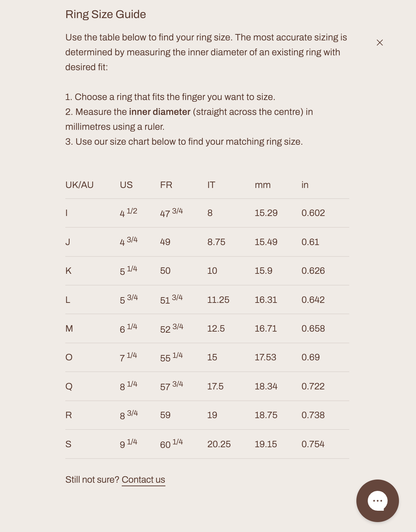Select the 15.9 mm value for size K
The height and width of the screenshot is (532, 416).
[263, 271]
